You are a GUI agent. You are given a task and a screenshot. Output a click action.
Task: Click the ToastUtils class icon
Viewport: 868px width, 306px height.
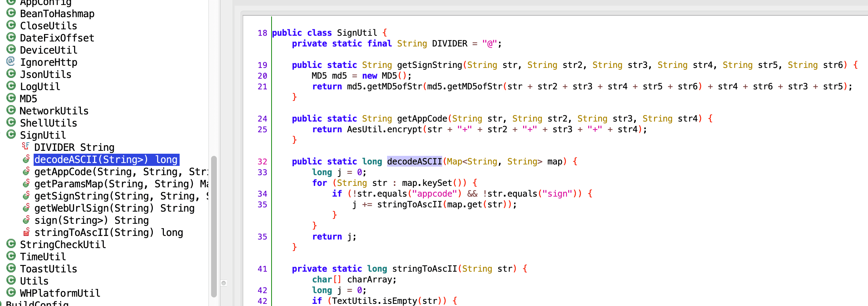pyautogui.click(x=11, y=268)
